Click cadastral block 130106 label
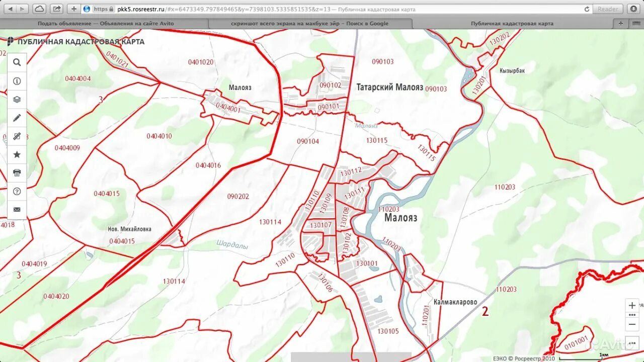Image resolution: width=644 pixels, height=362 pixels. coord(325,283)
